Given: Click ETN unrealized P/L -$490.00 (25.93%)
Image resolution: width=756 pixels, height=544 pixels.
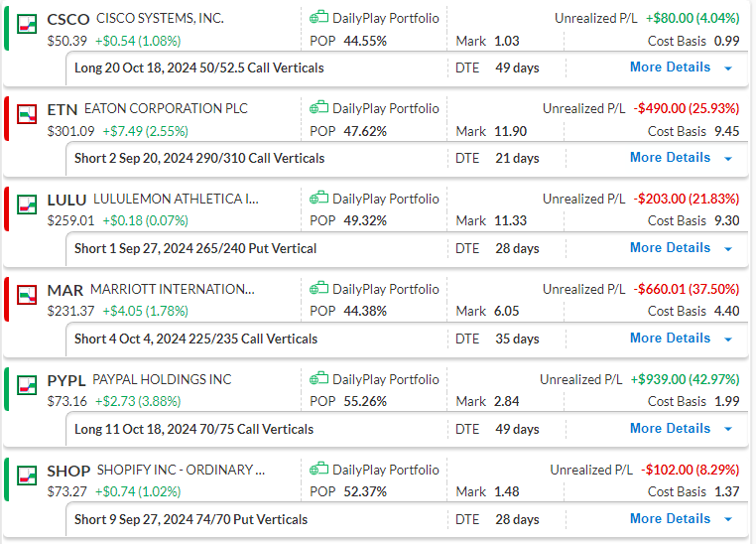Looking at the screenshot, I should coord(687,108).
